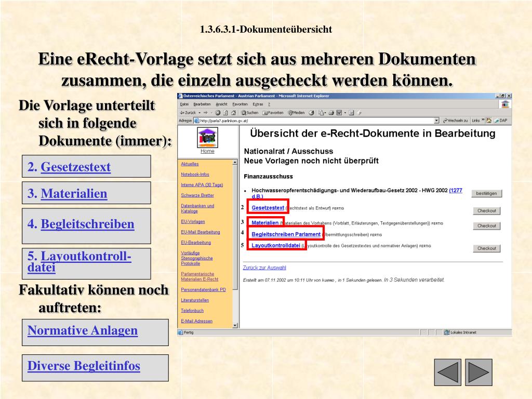Click the page icon in address bar
Screen dimensions: 532x399
point(196,121)
